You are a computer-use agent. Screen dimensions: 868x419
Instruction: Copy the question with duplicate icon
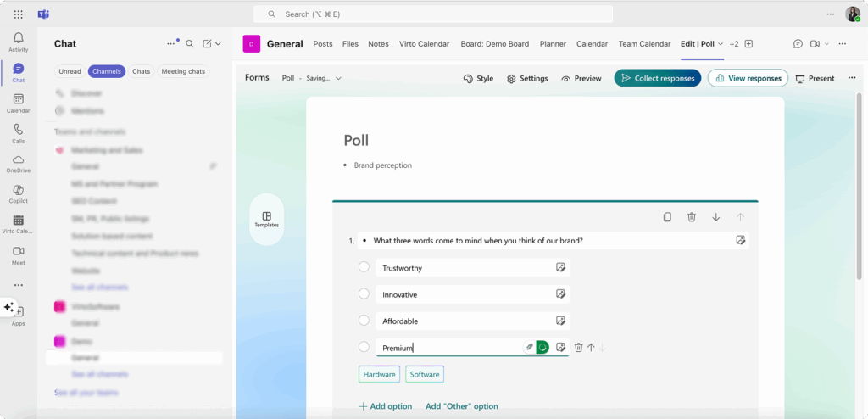point(668,217)
